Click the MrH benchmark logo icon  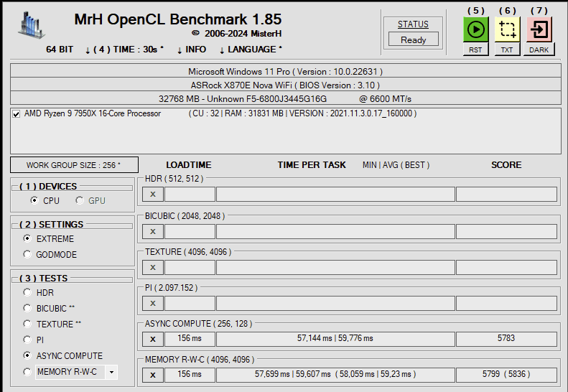coord(31,24)
